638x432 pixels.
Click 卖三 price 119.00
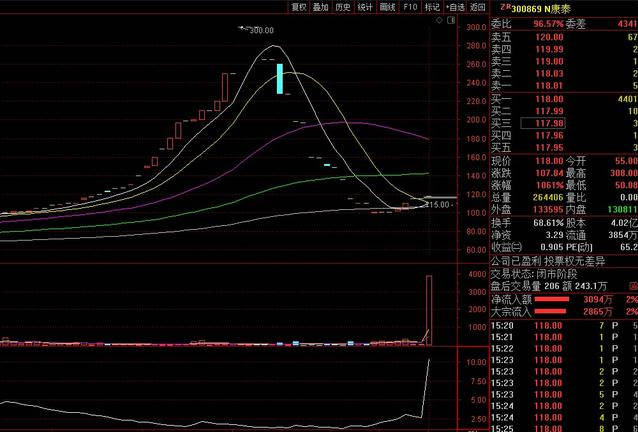(x=549, y=61)
